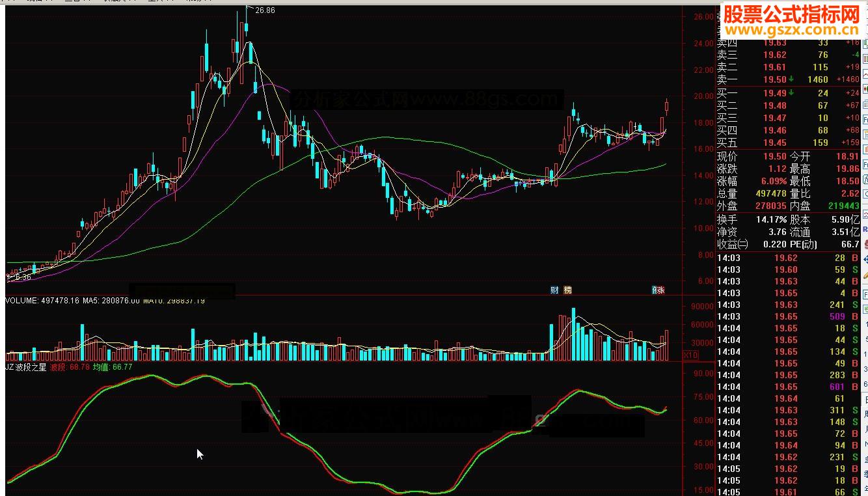Click the 20.00 price axis label
This screenshot has width=868, height=496.
[703, 96]
